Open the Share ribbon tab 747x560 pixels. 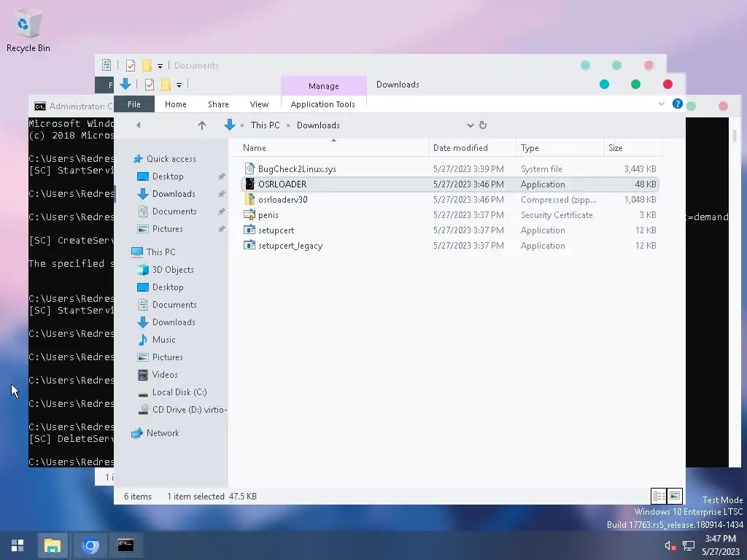(218, 104)
